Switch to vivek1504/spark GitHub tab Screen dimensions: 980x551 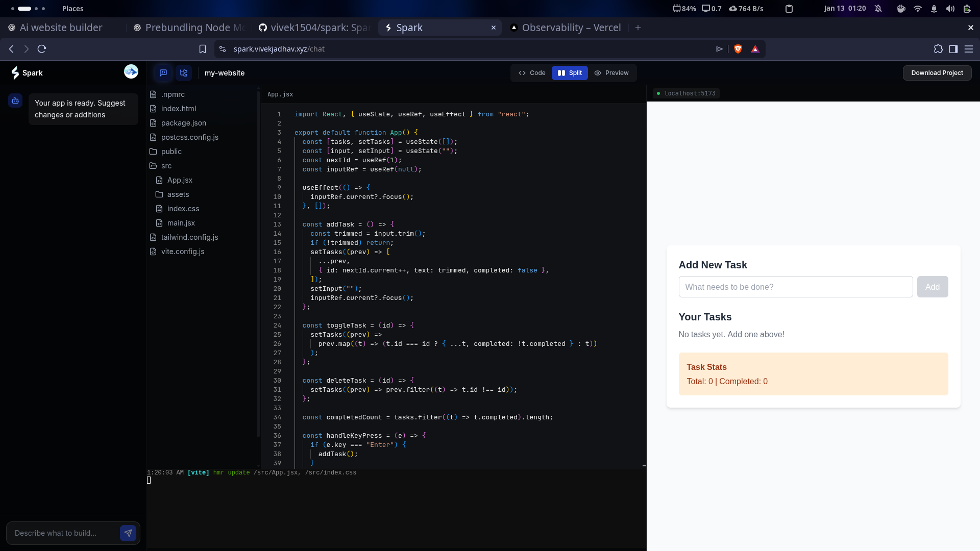[x=314, y=28]
